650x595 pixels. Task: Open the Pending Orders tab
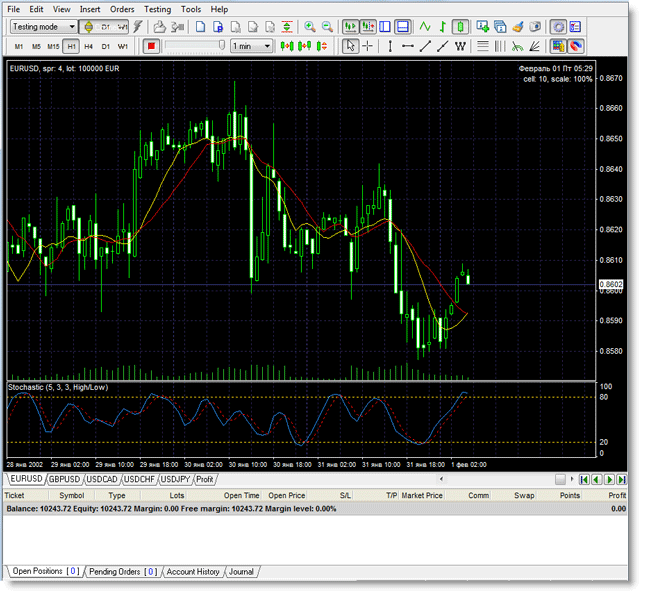click(123, 572)
